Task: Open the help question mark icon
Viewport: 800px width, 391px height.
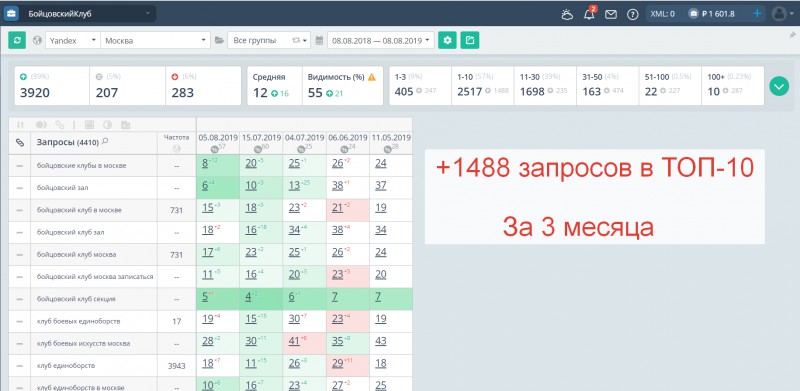Action: (x=633, y=14)
